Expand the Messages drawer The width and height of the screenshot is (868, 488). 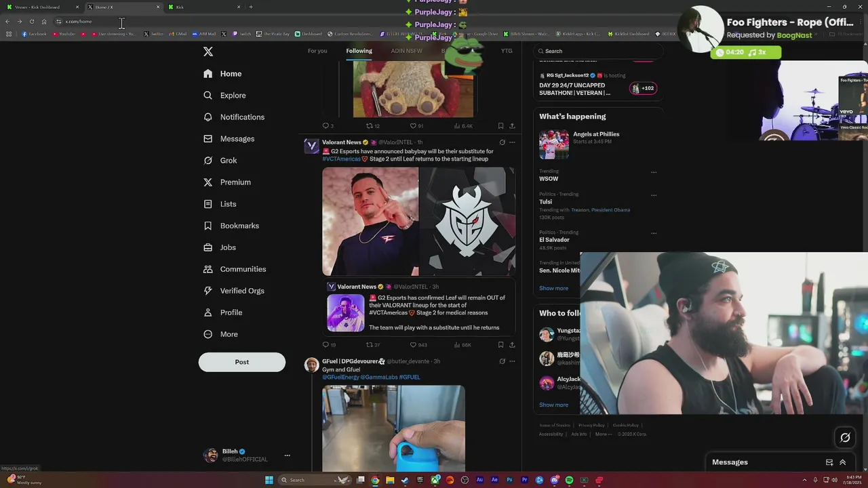[843, 462]
